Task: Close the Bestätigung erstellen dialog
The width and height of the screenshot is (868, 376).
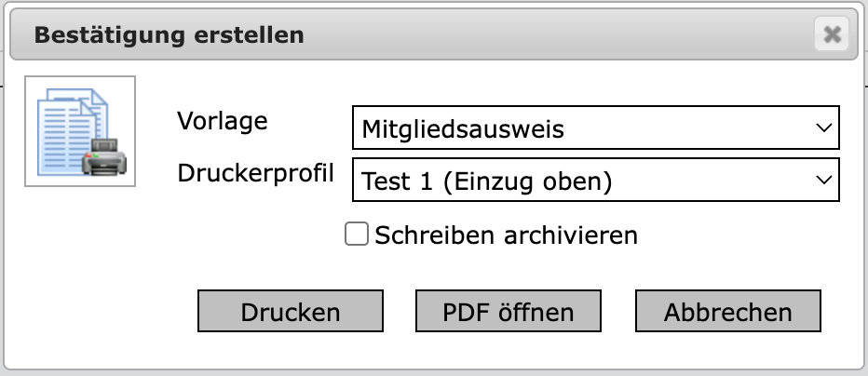Action: (x=832, y=35)
